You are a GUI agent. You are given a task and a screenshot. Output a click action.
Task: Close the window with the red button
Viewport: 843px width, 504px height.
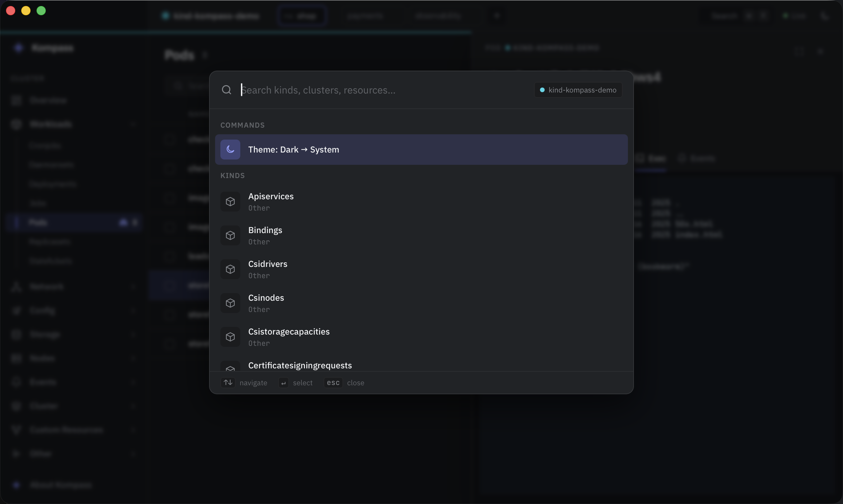point(11,11)
